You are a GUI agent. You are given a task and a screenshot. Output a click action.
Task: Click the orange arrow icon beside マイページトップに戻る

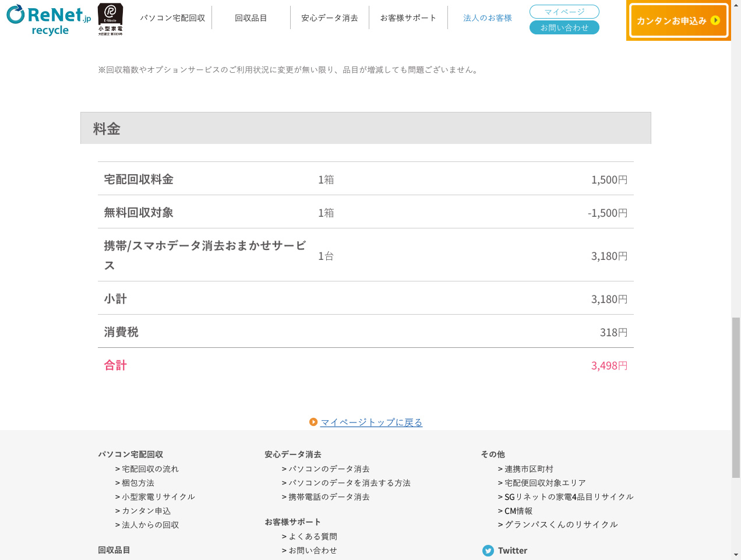tap(313, 422)
